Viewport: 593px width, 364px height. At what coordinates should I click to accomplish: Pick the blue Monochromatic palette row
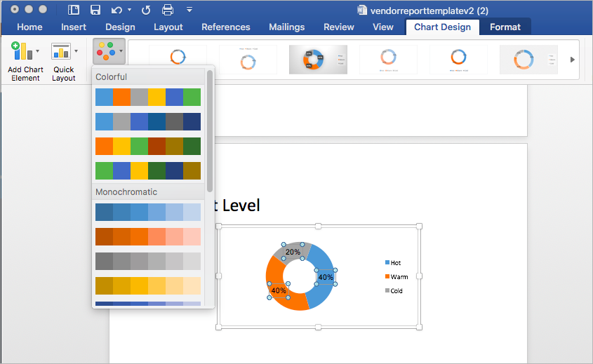pyautogui.click(x=148, y=212)
